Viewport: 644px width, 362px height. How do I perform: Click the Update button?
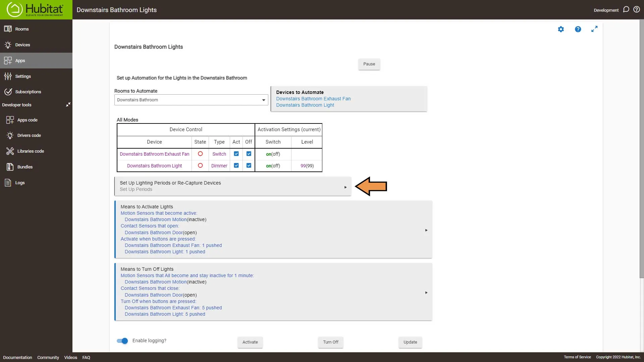[x=410, y=342]
